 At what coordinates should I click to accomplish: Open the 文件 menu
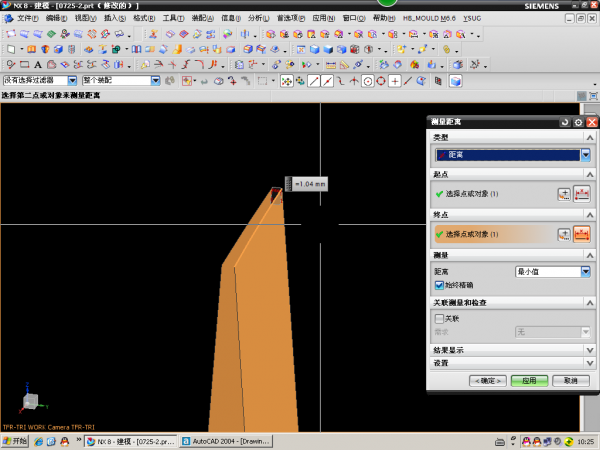tap(28, 18)
